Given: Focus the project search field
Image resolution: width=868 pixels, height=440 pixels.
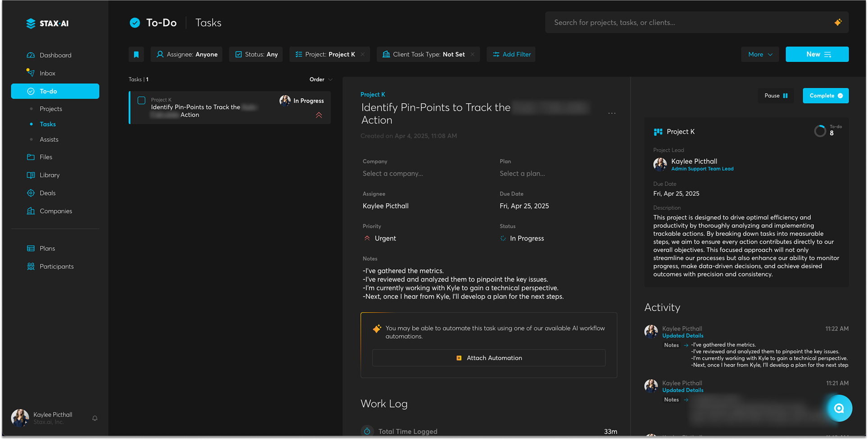Looking at the screenshot, I should (x=689, y=23).
